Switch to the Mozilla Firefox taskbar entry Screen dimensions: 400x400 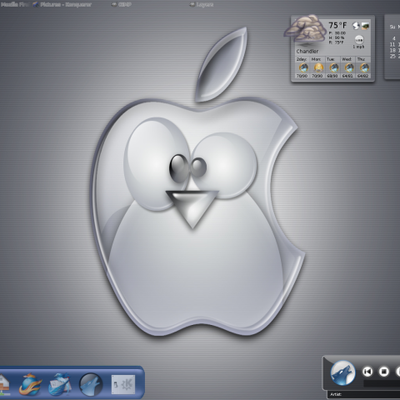[x=15, y=5]
